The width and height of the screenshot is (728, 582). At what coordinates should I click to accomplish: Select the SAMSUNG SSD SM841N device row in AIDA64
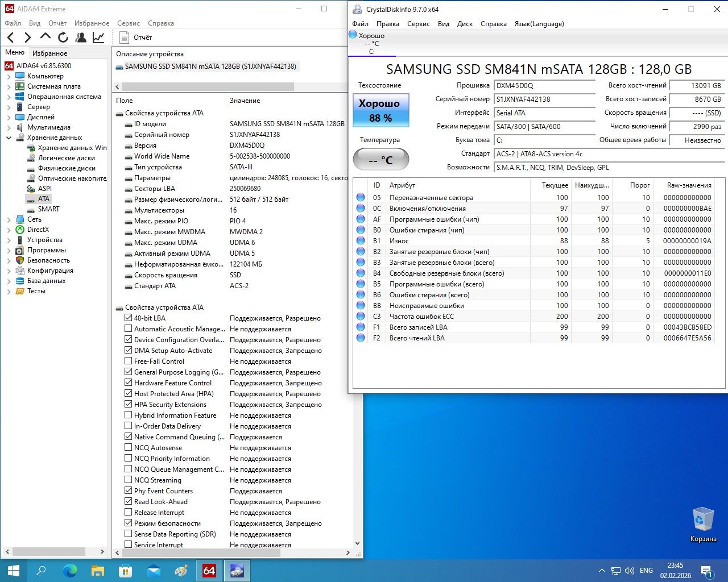tap(206, 66)
